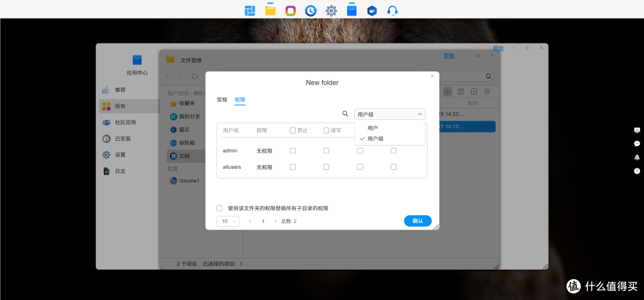Open 最近 in File Manager sidebar
Screen dimensions: 644x300
[x=185, y=130]
